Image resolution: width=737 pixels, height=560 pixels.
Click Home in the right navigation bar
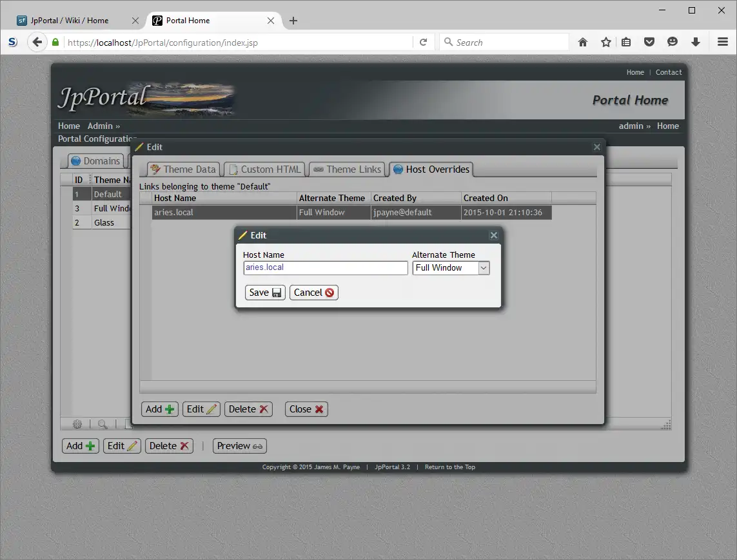point(668,126)
